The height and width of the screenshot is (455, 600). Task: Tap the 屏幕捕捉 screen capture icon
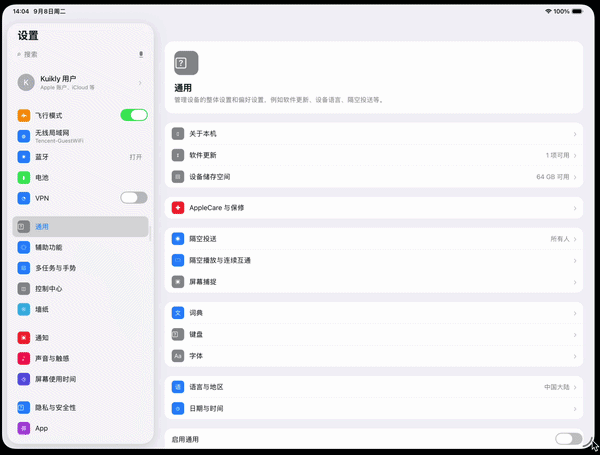click(178, 282)
